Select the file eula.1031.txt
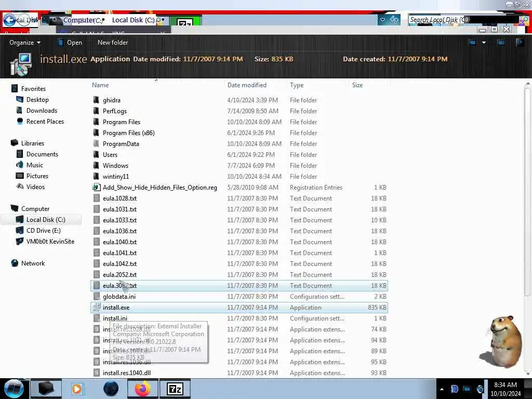This screenshot has height=399, width=532. tap(120, 209)
